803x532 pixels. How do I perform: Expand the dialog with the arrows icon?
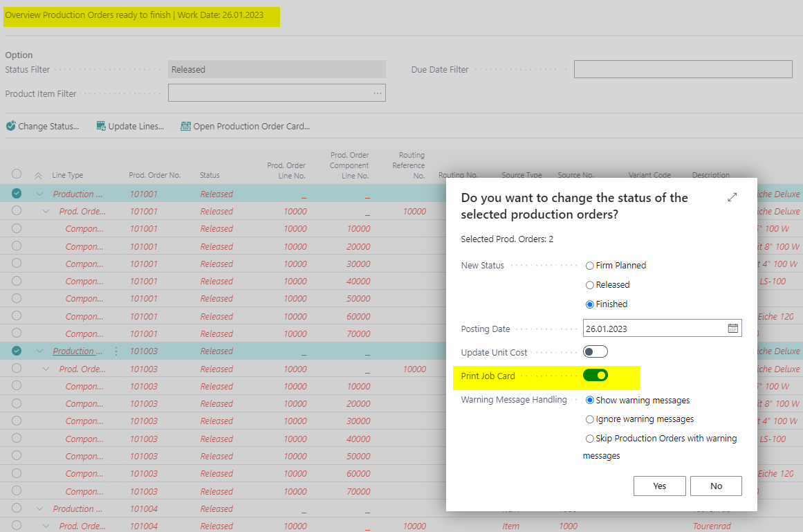coord(732,197)
